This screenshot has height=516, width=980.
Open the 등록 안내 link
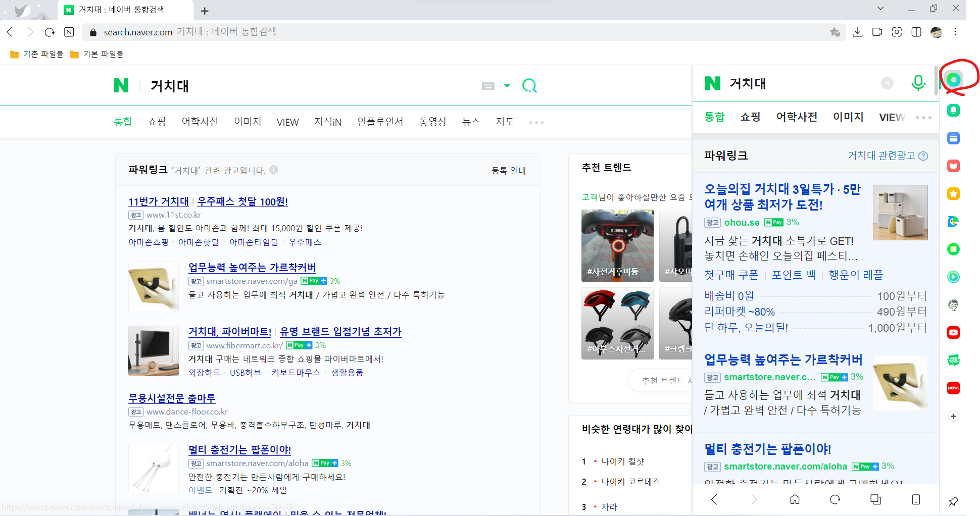[509, 171]
